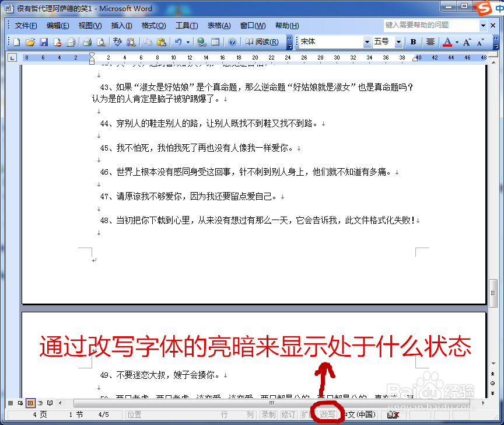Open select browse object button

[493, 383]
